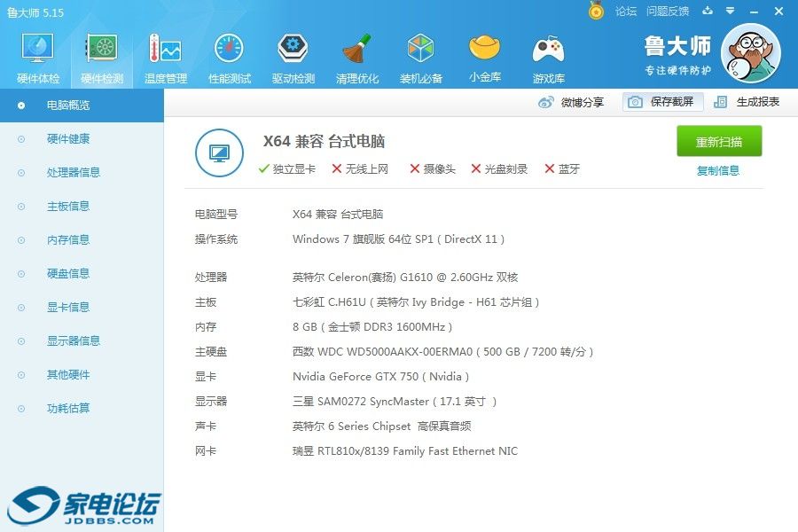Click the 三星 SAM0272 SyncMaster monitor value
Image resolution: width=798 pixels, height=532 pixels.
[395, 402]
